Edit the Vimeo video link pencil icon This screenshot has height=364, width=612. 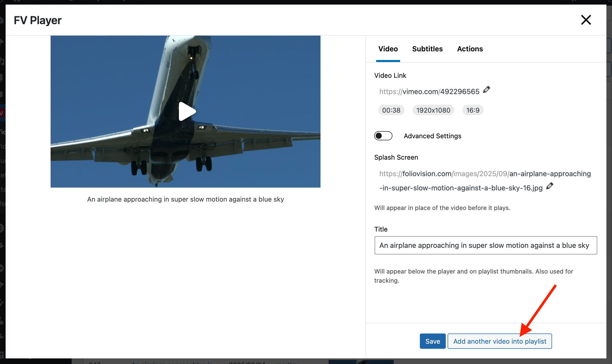(x=486, y=90)
